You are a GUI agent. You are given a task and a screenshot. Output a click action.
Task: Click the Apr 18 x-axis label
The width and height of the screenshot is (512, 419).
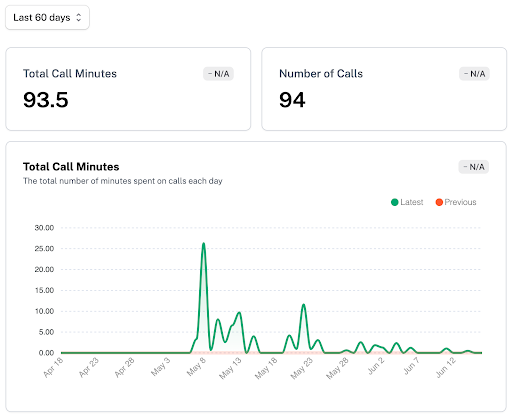coord(53,367)
